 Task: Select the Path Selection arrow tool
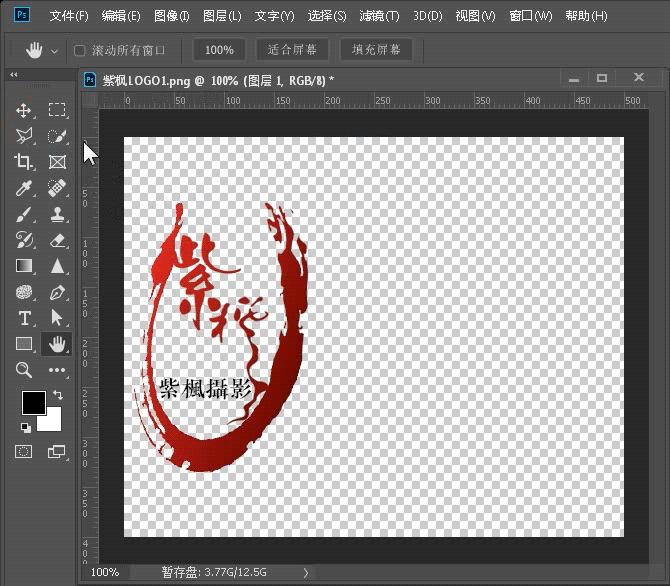click(x=57, y=318)
